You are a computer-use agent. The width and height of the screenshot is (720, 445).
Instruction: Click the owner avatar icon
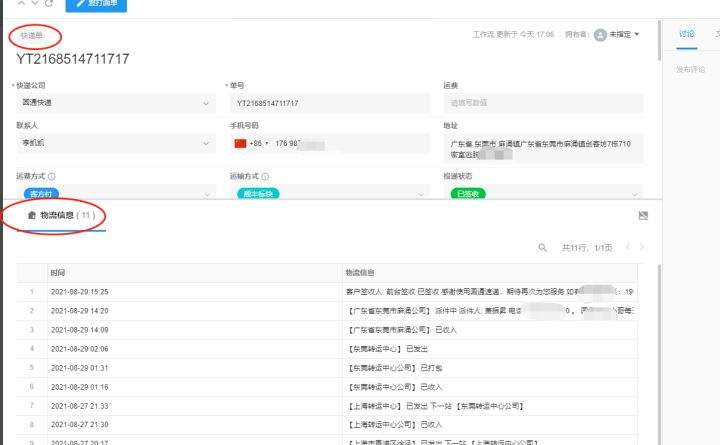pos(600,35)
